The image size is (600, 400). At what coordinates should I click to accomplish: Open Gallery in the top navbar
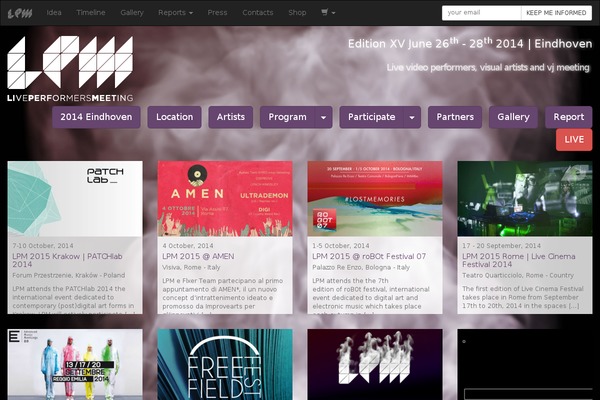point(132,13)
